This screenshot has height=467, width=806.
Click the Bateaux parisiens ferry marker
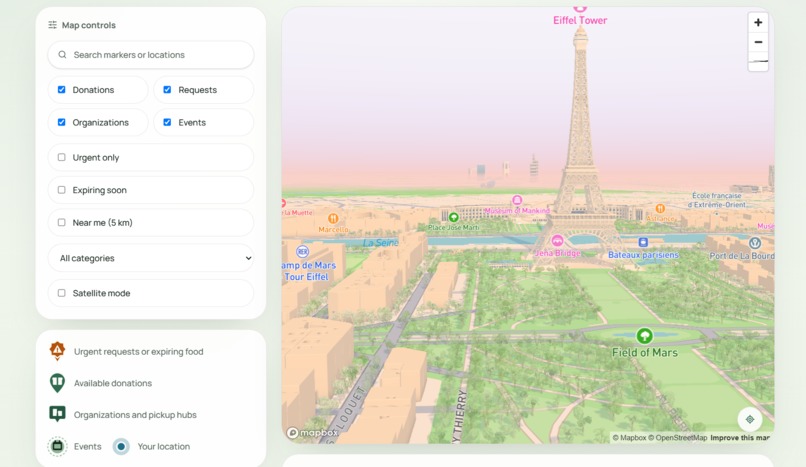(643, 242)
